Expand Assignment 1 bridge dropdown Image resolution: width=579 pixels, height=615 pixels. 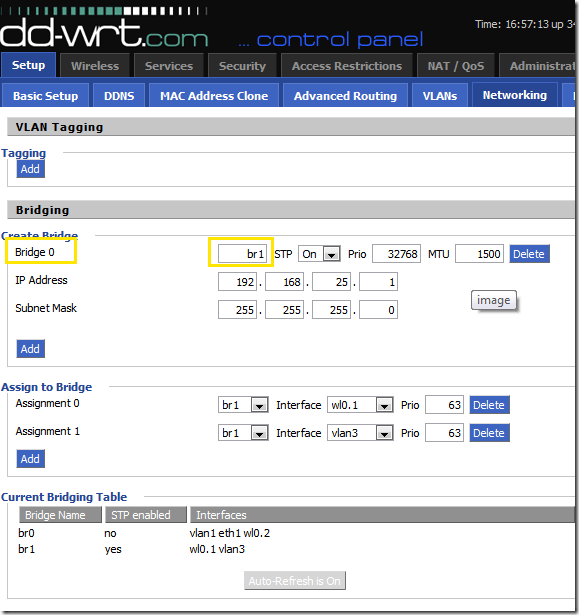point(243,433)
